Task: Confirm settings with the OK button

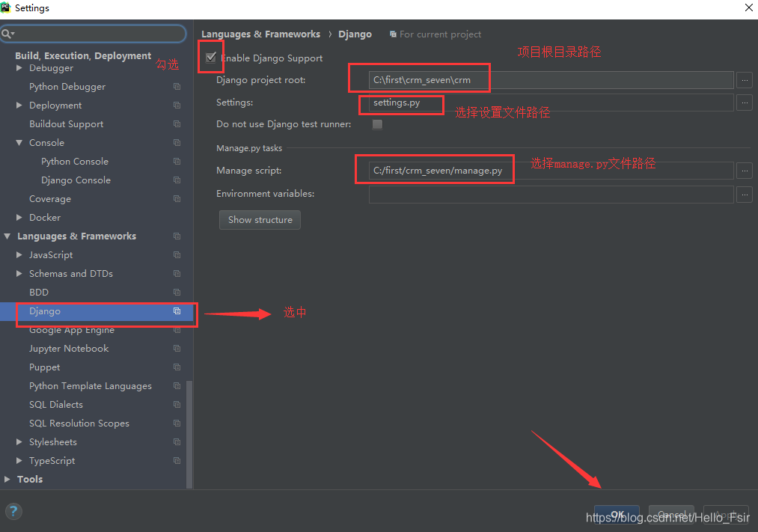Action: point(617,515)
